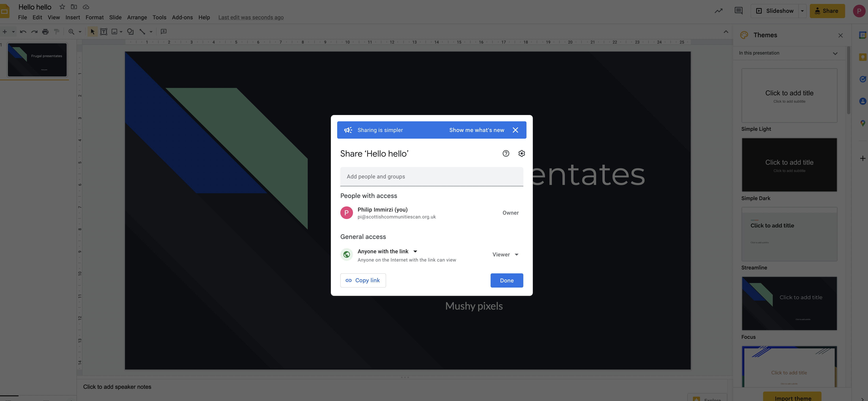Open the Slide menu
The width and height of the screenshot is (868, 401).
[x=115, y=17]
